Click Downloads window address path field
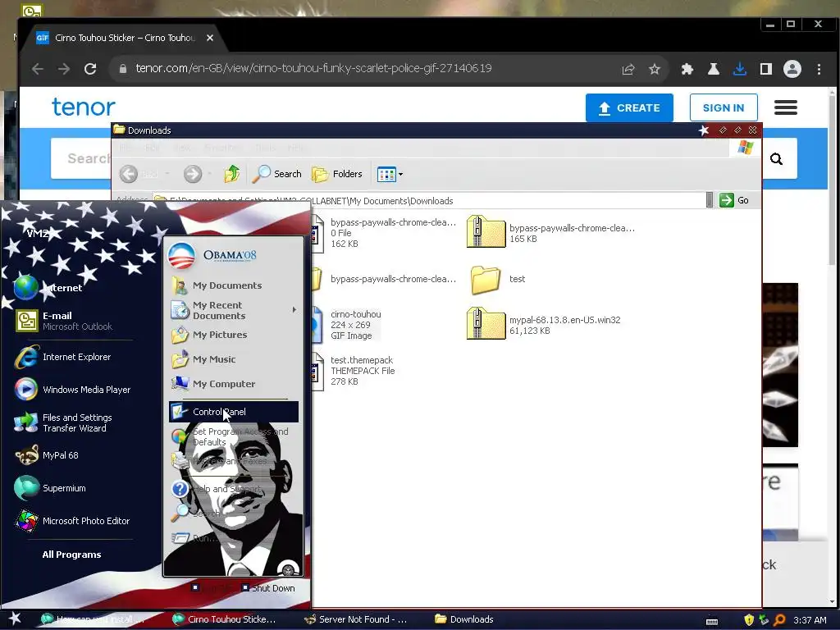 point(428,201)
